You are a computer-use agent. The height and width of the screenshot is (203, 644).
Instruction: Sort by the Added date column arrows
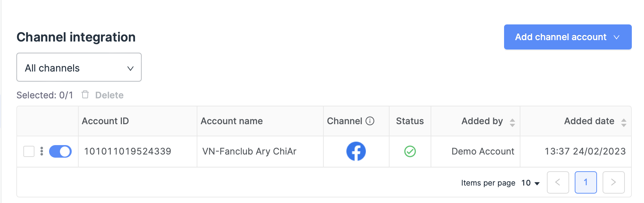click(x=623, y=122)
